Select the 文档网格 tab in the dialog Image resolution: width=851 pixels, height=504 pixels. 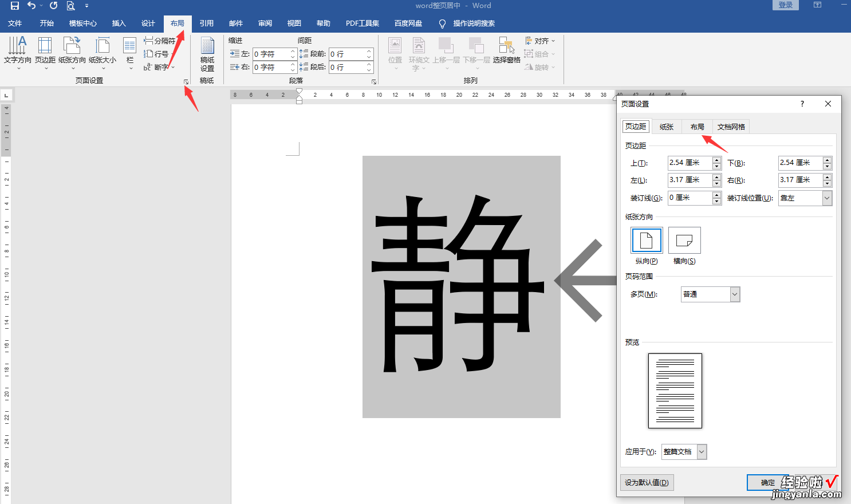click(731, 127)
